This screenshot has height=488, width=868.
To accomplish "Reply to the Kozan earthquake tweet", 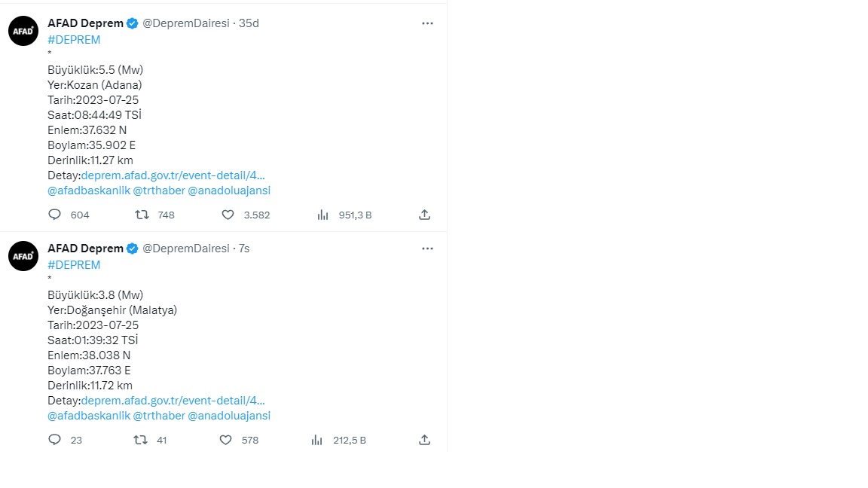I will tap(54, 215).
